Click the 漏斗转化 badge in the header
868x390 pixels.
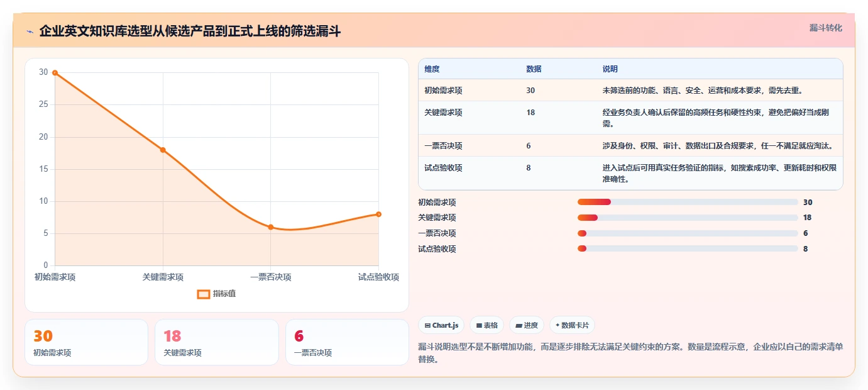[825, 28]
